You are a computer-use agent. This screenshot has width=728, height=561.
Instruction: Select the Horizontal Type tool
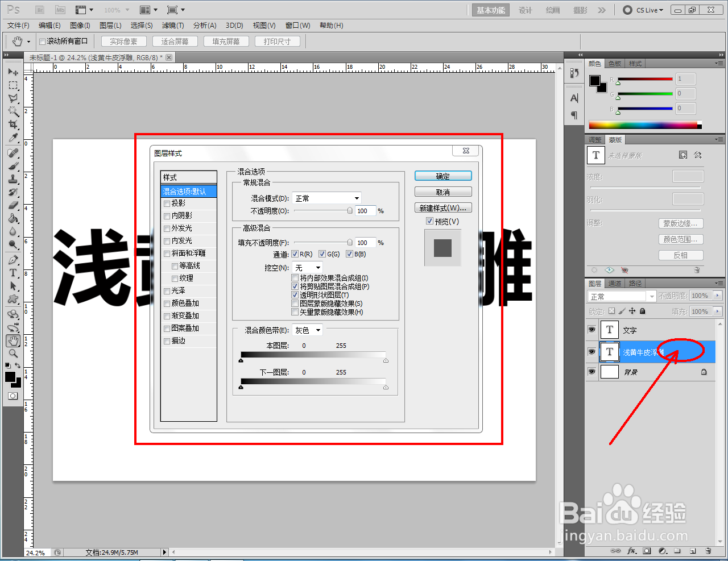click(x=13, y=273)
